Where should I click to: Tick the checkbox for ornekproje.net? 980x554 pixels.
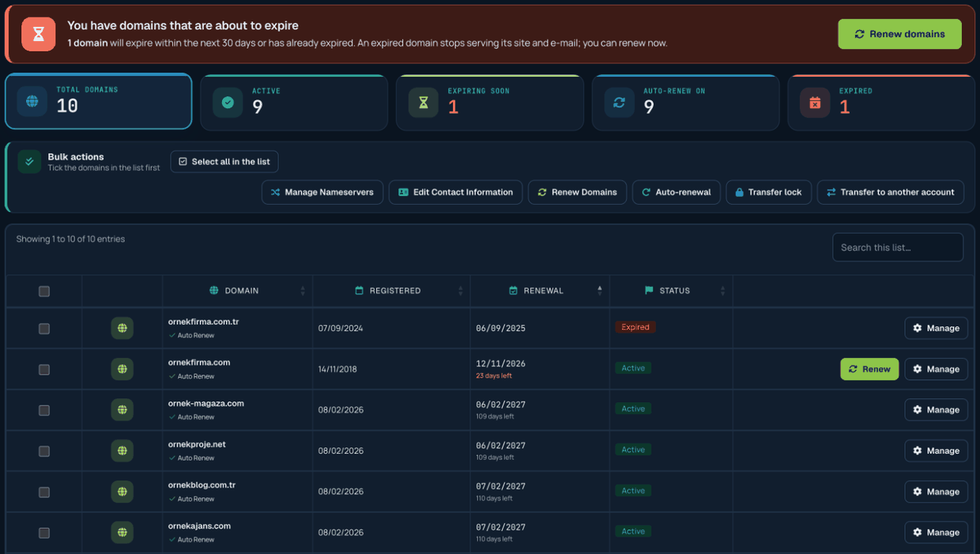click(x=44, y=452)
